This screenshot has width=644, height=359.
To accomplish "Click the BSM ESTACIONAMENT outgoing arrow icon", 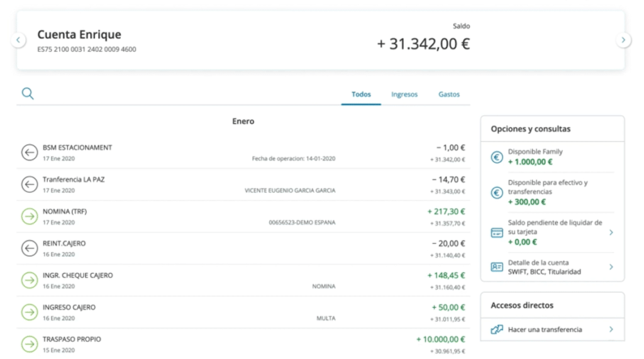I will tap(30, 152).
